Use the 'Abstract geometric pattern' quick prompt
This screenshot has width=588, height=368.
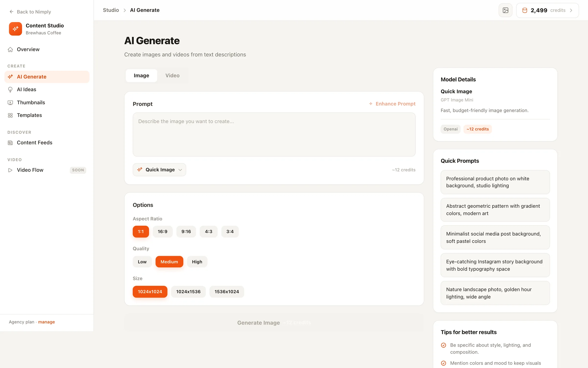coord(495,210)
